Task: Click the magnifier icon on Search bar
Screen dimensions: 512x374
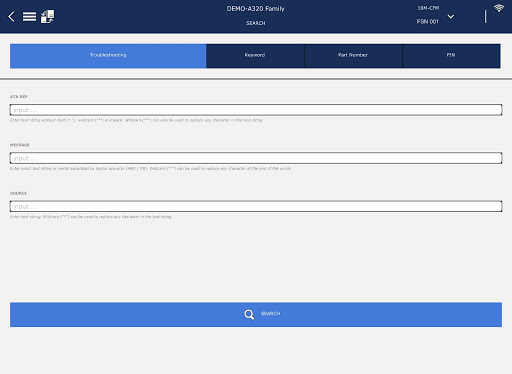Action: pos(249,314)
